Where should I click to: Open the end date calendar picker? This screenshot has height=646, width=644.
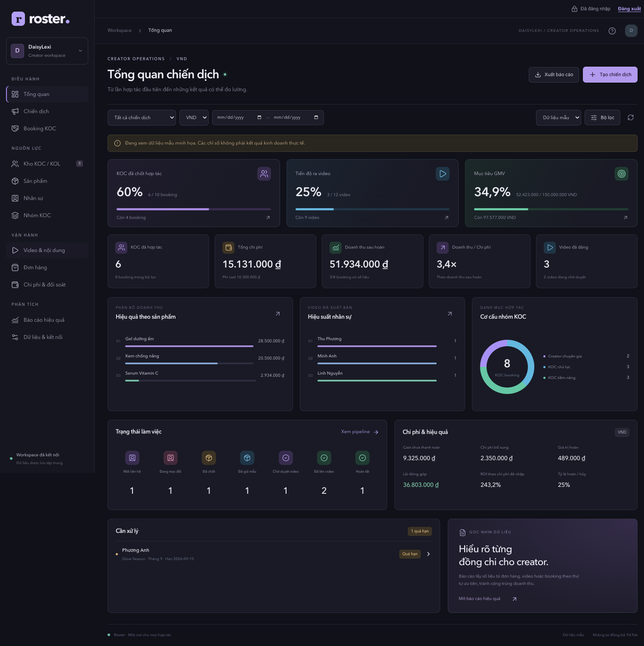point(316,117)
